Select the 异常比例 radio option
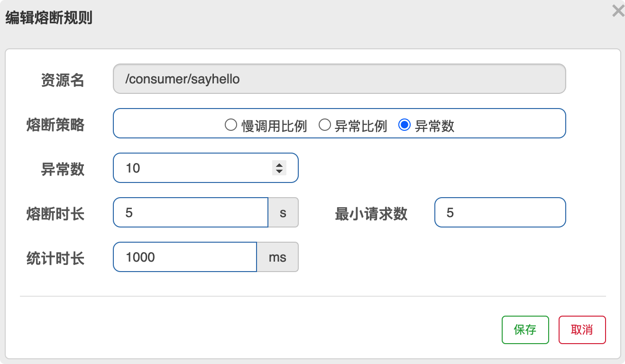 324,125
